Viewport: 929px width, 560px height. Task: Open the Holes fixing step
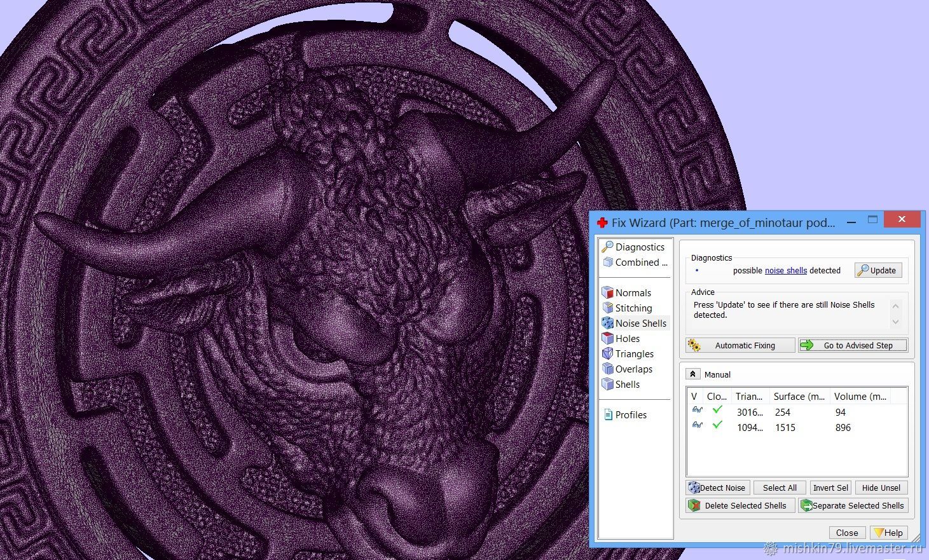pos(628,338)
